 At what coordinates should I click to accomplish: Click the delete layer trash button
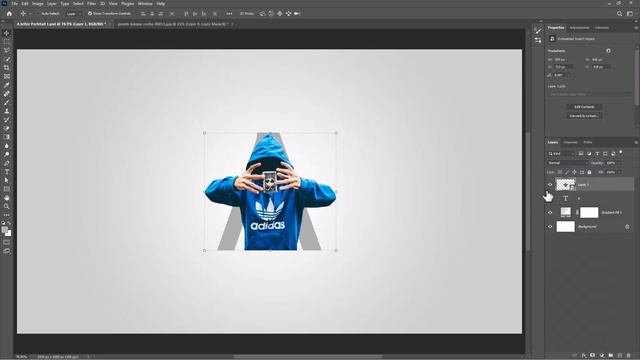[x=628, y=356]
